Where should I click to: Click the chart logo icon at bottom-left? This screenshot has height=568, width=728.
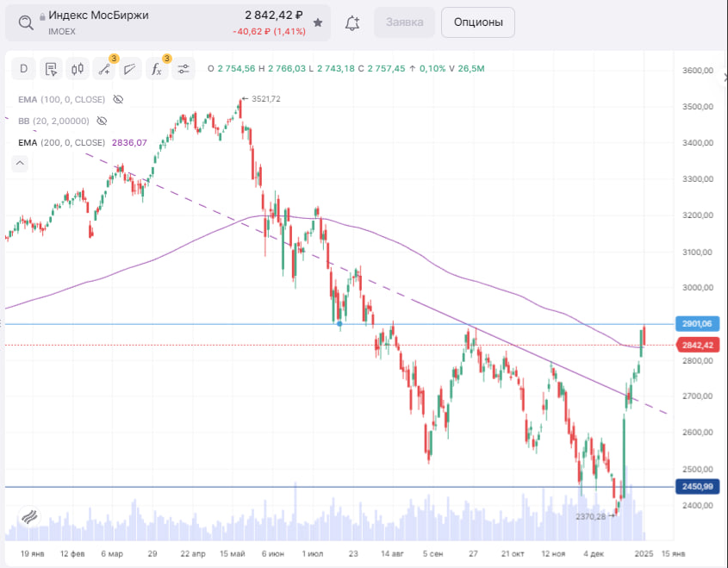[28, 517]
